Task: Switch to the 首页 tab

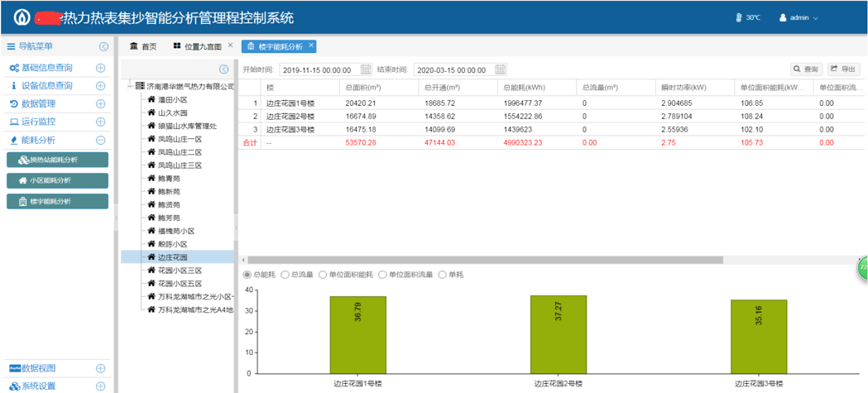Action: click(x=143, y=46)
